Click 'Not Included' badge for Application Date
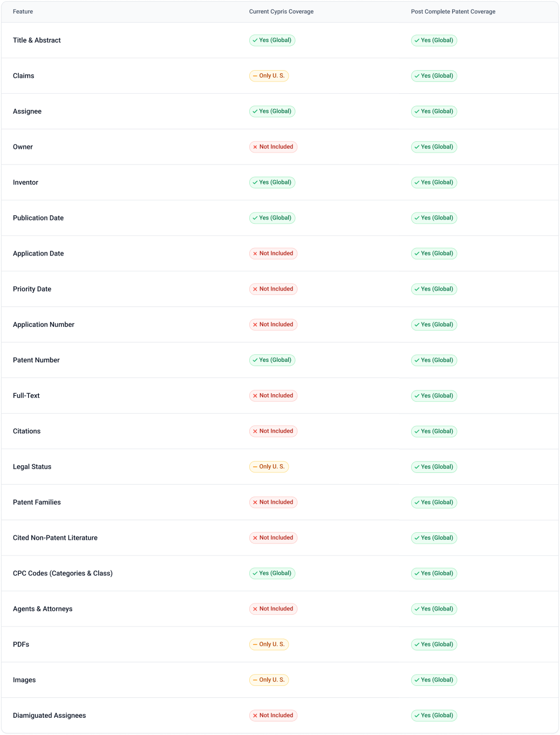The image size is (560, 735). point(273,253)
